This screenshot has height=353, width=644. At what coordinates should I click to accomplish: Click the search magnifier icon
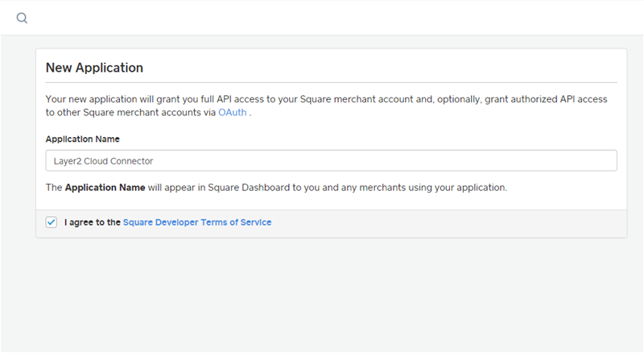(x=22, y=18)
